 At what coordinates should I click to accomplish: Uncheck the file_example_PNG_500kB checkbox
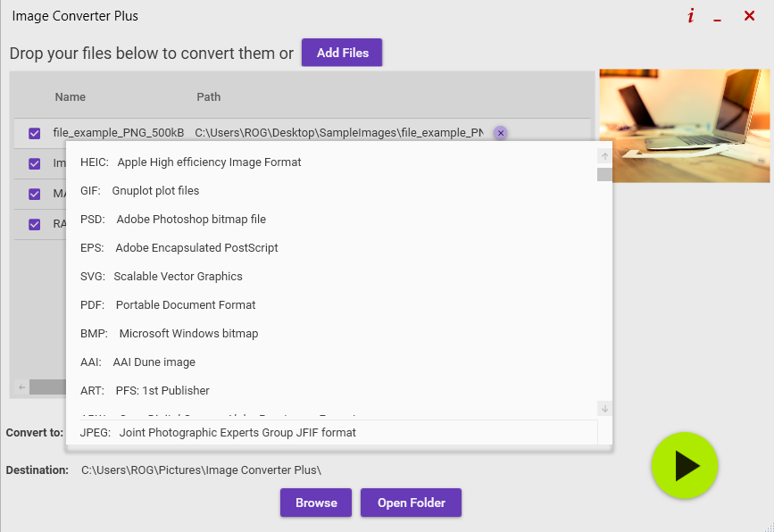35,133
